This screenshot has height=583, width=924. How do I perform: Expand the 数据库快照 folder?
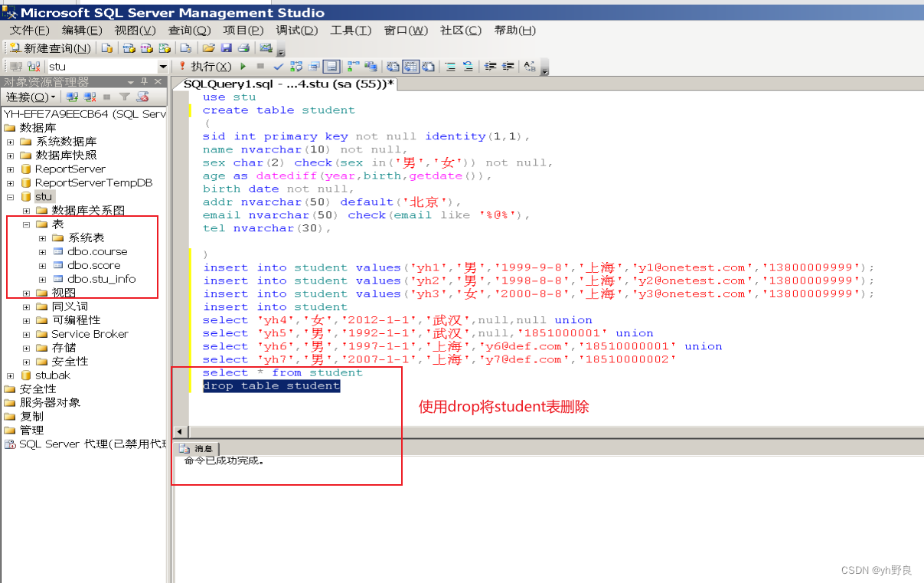pyautogui.click(x=11, y=156)
